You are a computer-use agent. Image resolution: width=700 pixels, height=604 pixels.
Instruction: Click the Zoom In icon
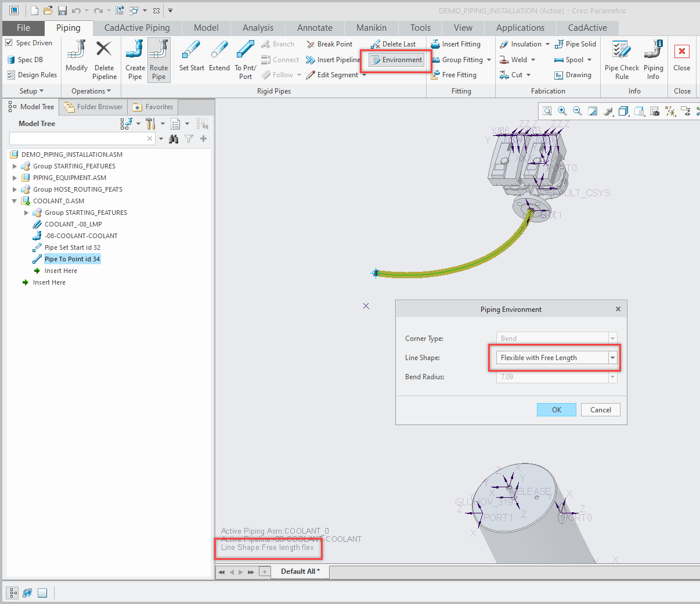tap(562, 112)
